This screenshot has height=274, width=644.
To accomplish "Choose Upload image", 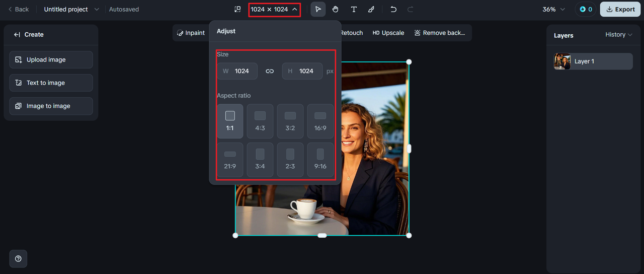I will [51, 59].
